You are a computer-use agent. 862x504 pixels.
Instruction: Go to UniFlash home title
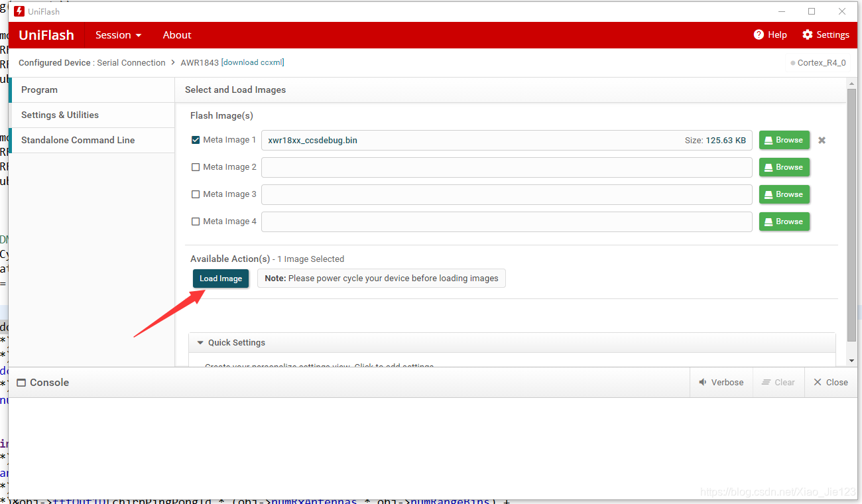46,35
